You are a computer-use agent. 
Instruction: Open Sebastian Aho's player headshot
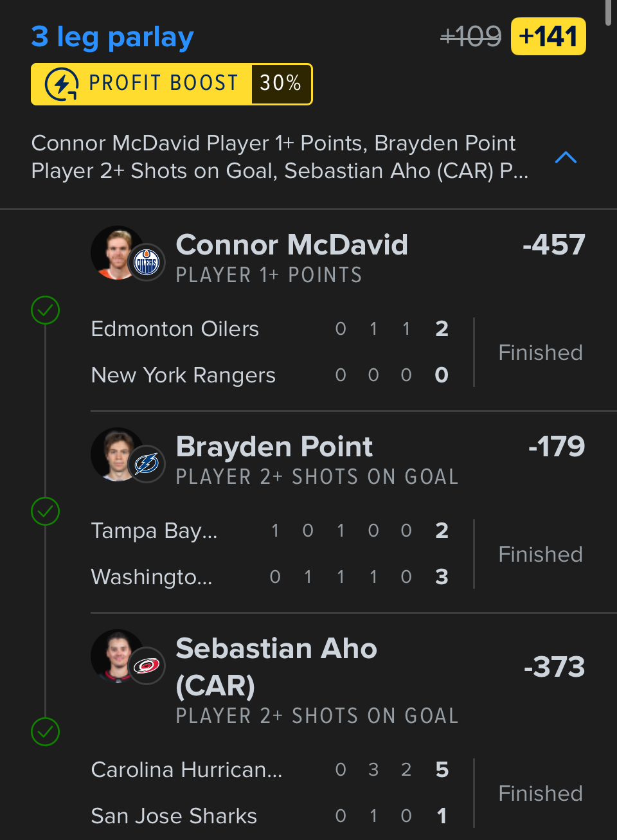point(116,656)
